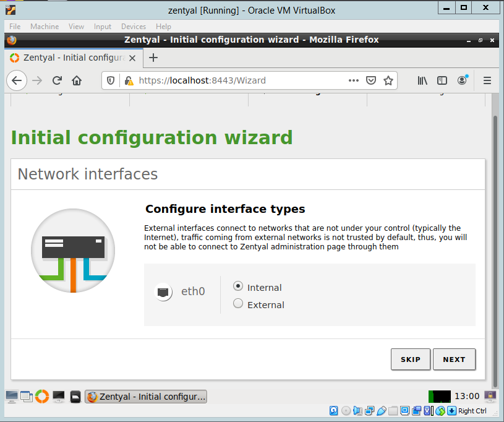This screenshot has height=422, width=504.
Task: Save page to Pocket icon
Action: (x=371, y=80)
